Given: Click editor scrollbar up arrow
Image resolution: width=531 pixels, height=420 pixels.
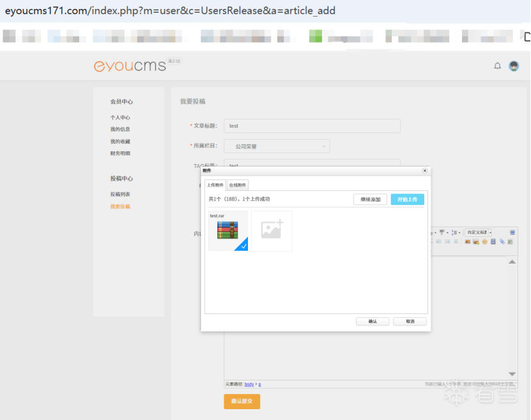Looking at the screenshot, I should click(x=512, y=262).
